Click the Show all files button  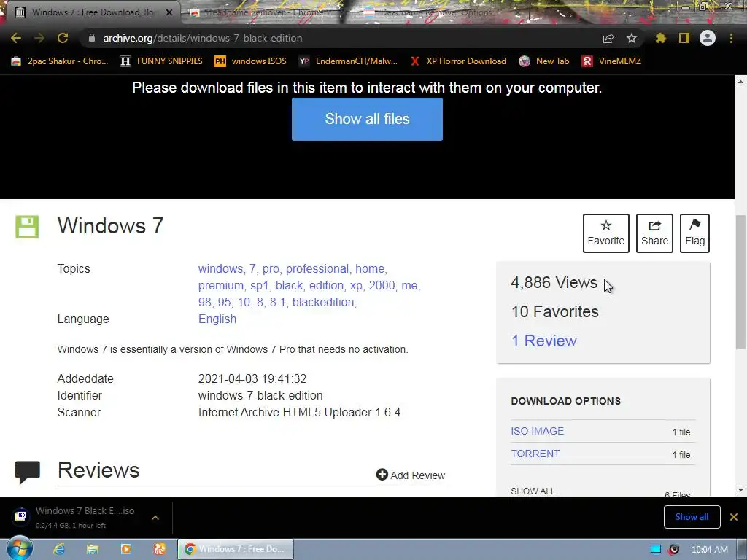(x=367, y=119)
